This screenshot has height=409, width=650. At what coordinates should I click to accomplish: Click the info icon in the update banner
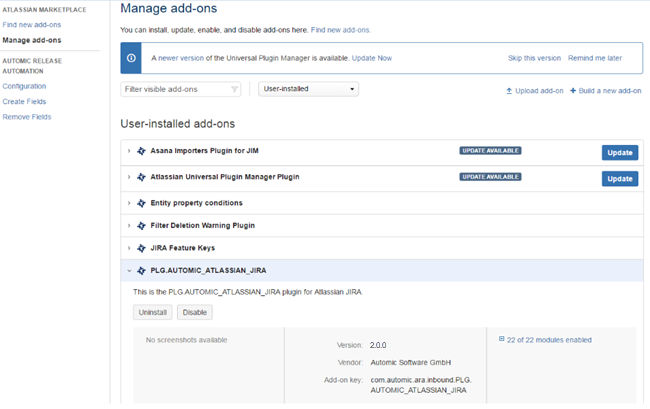pos(131,58)
